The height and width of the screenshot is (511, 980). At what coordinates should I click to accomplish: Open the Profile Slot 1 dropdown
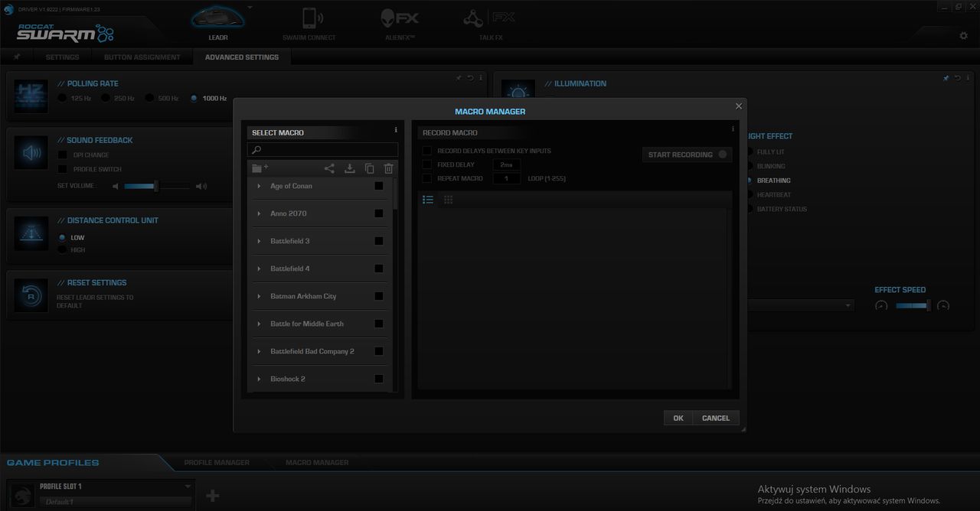click(188, 487)
